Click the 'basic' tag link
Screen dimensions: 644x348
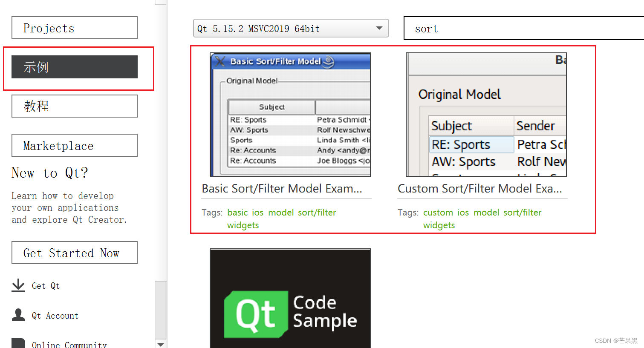click(x=237, y=212)
